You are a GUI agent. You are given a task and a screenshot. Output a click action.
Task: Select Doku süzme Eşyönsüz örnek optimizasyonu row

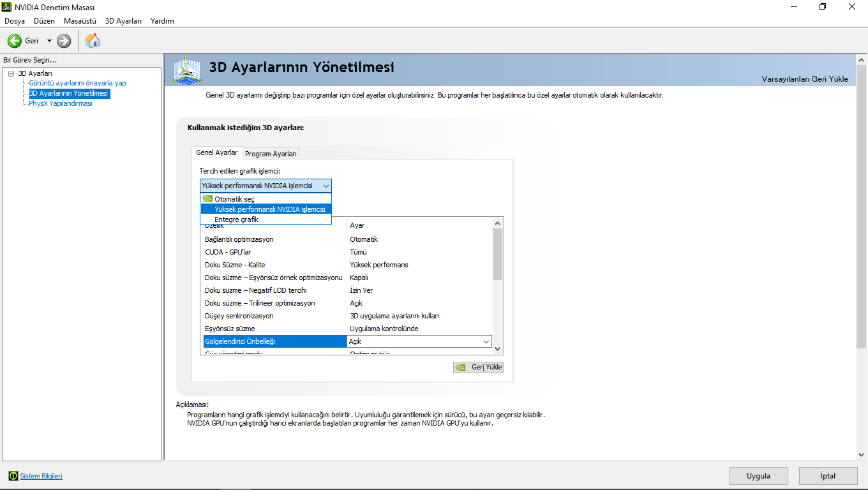pyautogui.click(x=347, y=278)
